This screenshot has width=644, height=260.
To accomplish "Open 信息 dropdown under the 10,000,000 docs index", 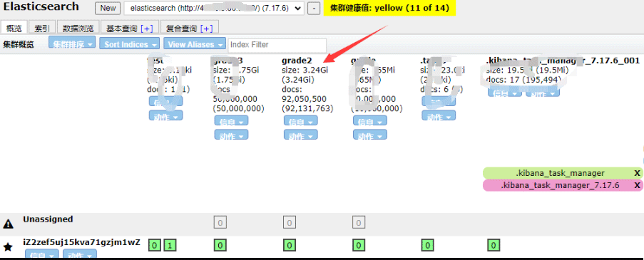I will [x=369, y=121].
